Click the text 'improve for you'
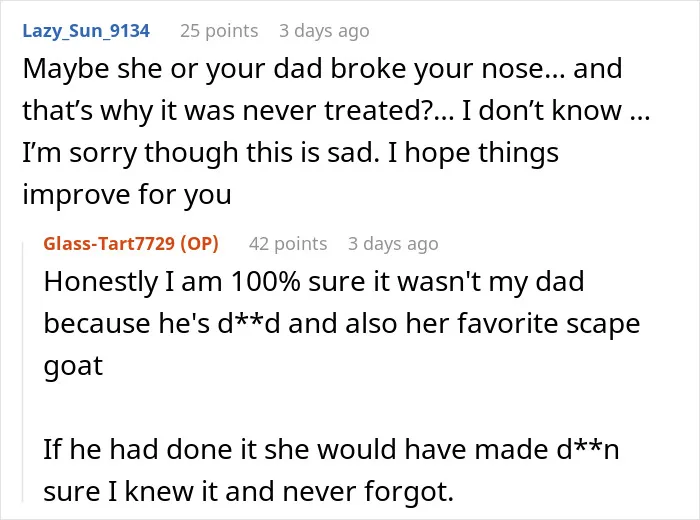 coord(127,195)
